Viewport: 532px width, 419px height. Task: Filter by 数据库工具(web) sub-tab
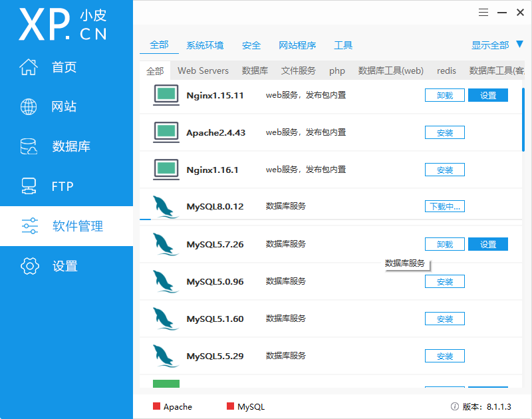391,70
